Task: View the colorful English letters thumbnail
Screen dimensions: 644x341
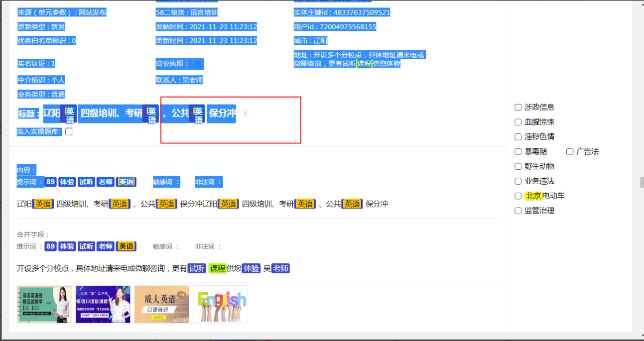Action: pyautogui.click(x=220, y=304)
